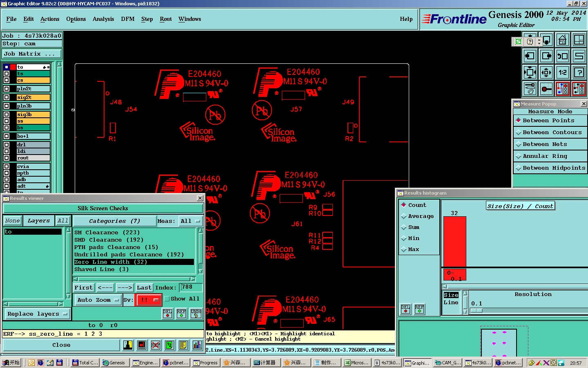Click the snap-to-grid probe icon
Viewport: 588px width, 368px height.
(546, 88)
